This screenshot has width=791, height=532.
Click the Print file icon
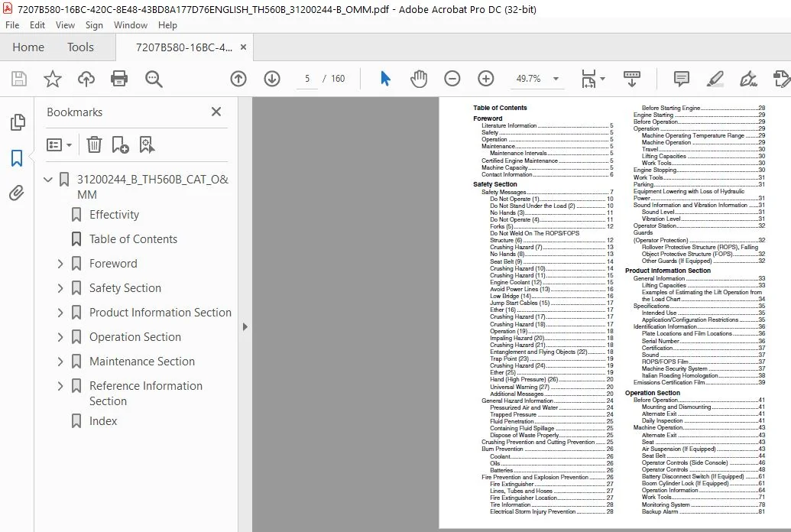click(119, 79)
